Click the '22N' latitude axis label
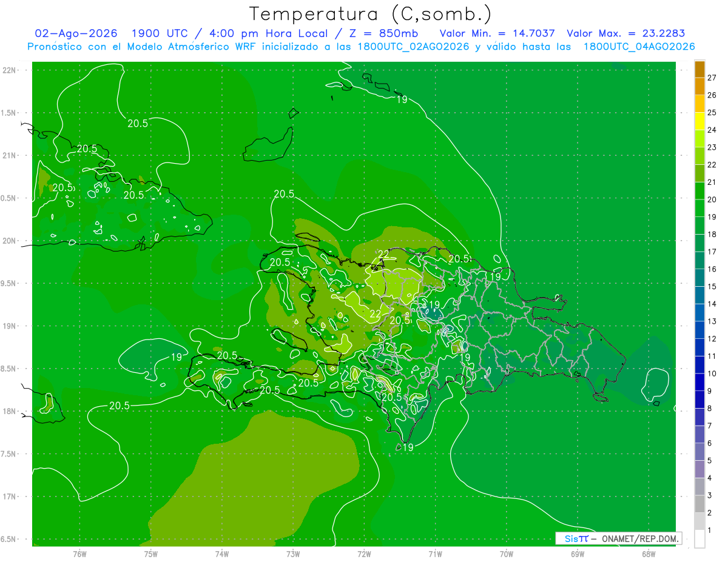This screenshot has width=728, height=562. pos(10,70)
